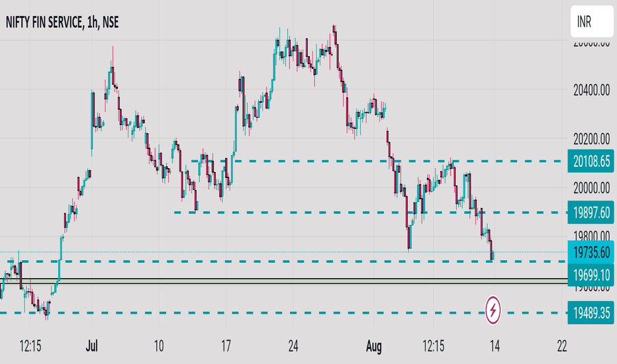Click the 14 date axis label

(x=495, y=346)
